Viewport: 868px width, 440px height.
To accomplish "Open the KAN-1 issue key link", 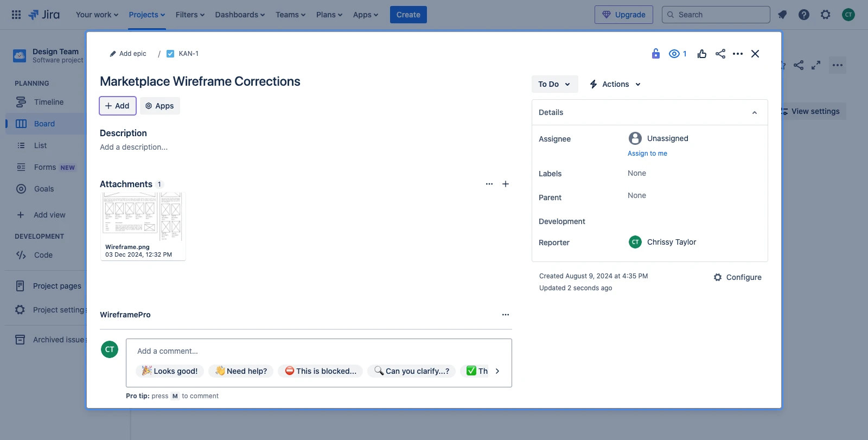I will 188,54.
